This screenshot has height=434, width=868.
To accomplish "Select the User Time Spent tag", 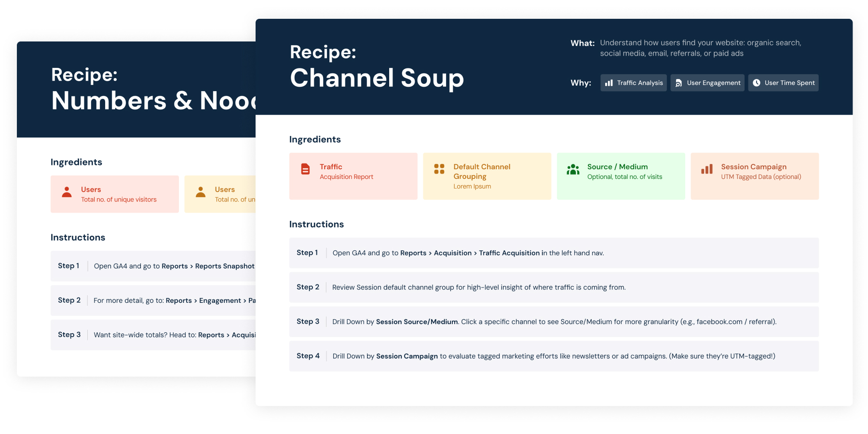I will (x=784, y=83).
